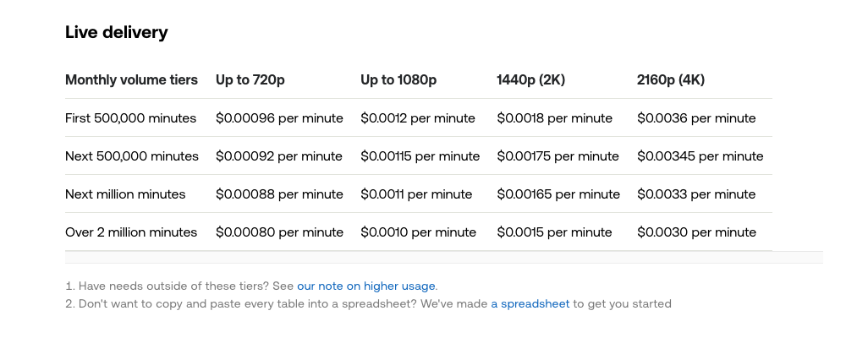The image size is (868, 338).
Task: Click the $0.00080 per minute price cell
Action: (279, 232)
